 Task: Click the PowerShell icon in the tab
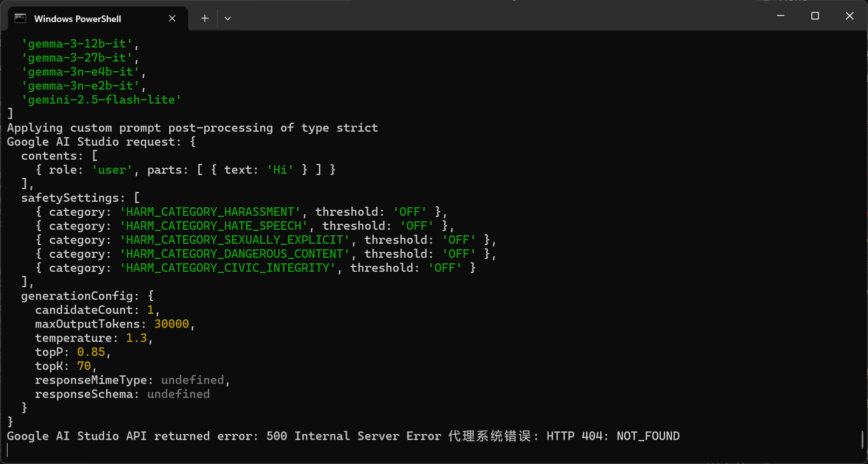click(21, 19)
